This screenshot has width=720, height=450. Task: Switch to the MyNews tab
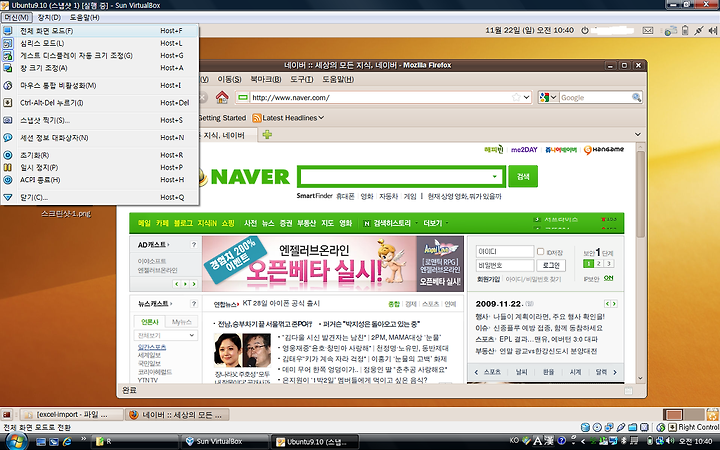click(181, 322)
